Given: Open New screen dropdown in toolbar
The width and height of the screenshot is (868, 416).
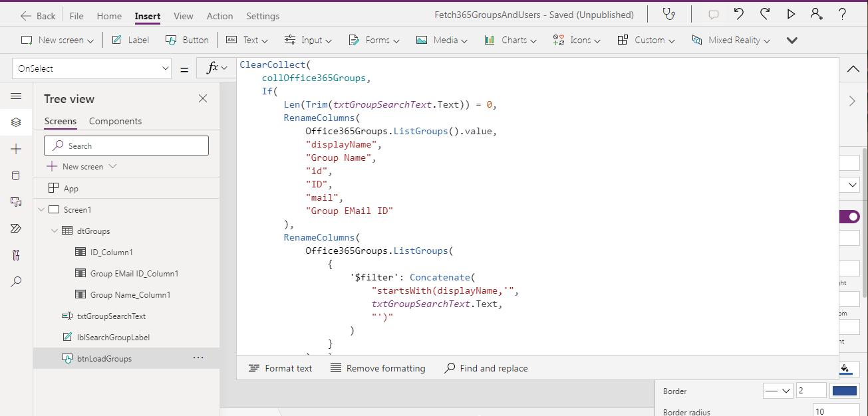Looking at the screenshot, I should pyautogui.click(x=57, y=40).
